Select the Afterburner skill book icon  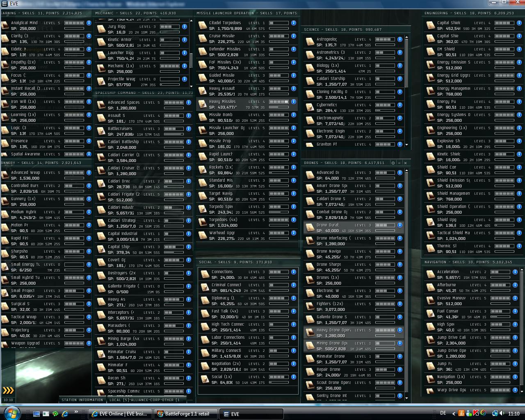click(430, 288)
